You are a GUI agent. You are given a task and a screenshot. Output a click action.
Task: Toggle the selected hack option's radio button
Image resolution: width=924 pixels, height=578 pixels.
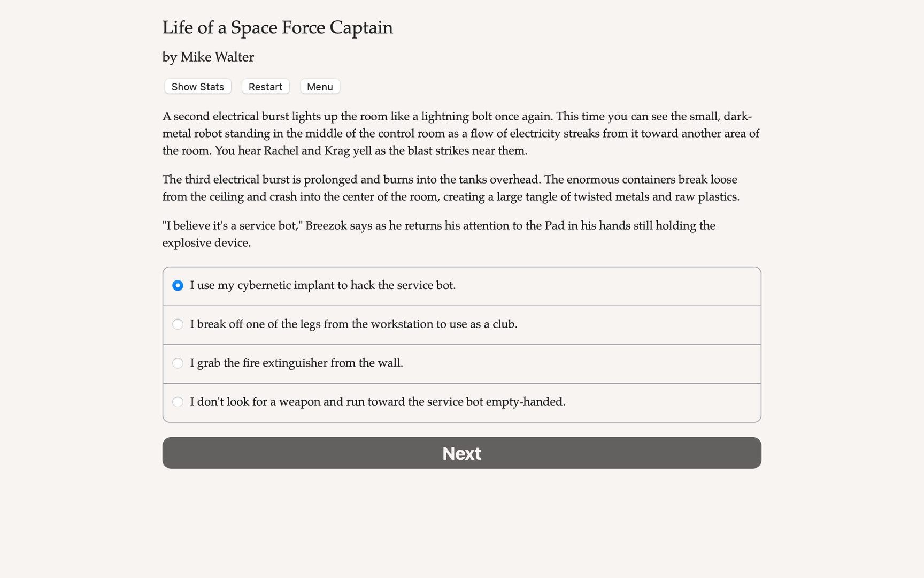pos(178,285)
